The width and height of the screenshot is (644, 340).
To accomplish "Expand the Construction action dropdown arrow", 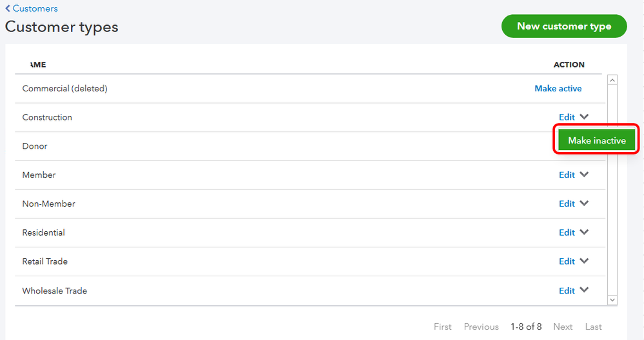I will pos(584,117).
